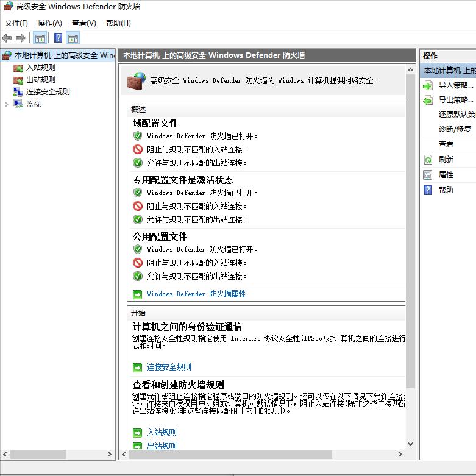Click the tree pane horizontal scrollbar thumb
The width and height of the screenshot is (476, 476).
(38, 455)
